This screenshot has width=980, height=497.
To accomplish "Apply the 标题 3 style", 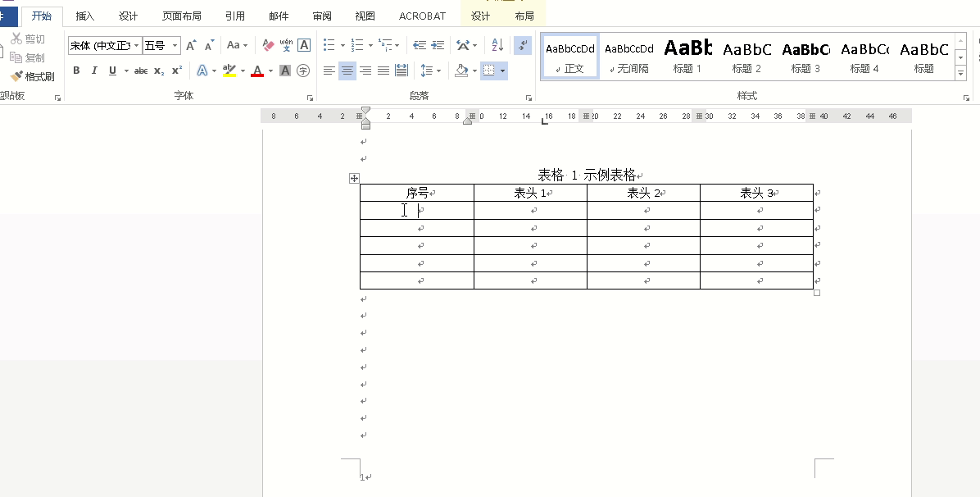I will coord(805,57).
